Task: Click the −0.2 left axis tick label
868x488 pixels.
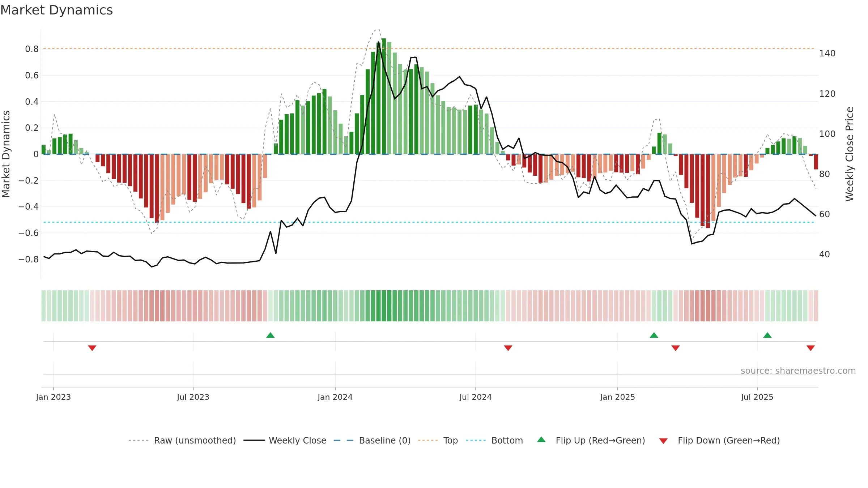Action: [29, 181]
